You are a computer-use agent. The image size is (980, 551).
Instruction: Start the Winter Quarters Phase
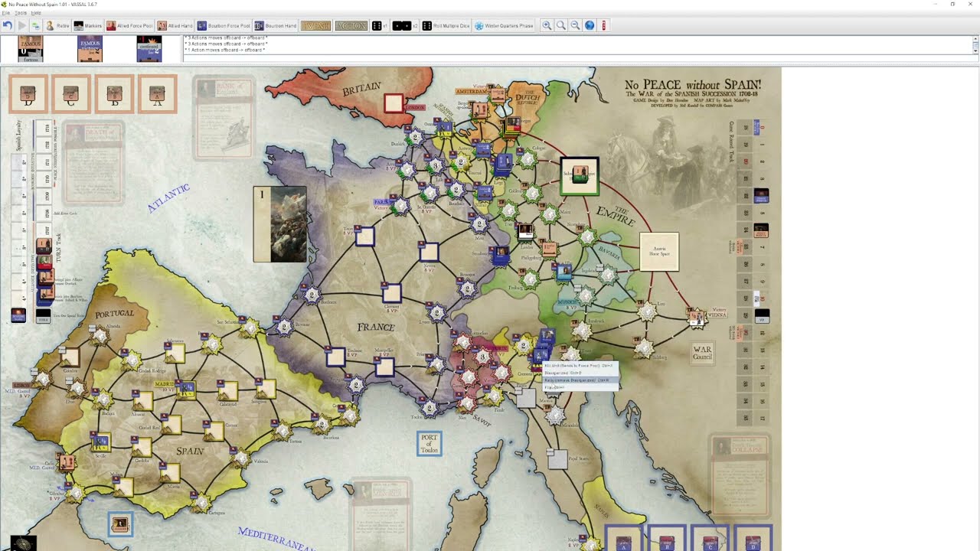click(x=504, y=25)
